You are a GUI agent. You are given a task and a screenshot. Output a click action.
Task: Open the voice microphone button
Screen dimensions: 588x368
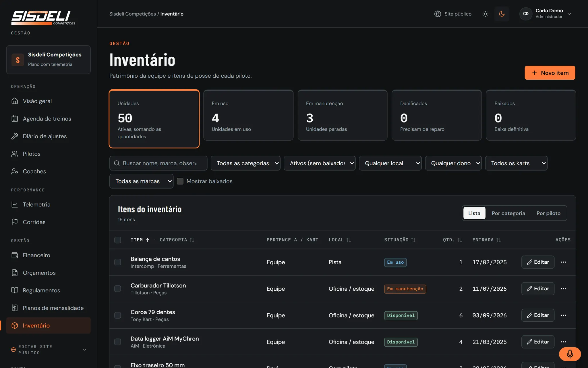tap(570, 354)
